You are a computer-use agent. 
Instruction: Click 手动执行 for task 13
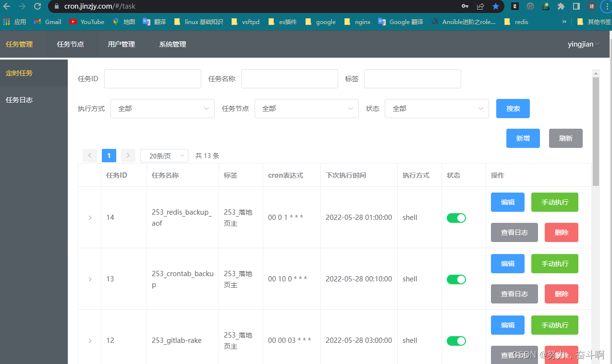(555, 264)
